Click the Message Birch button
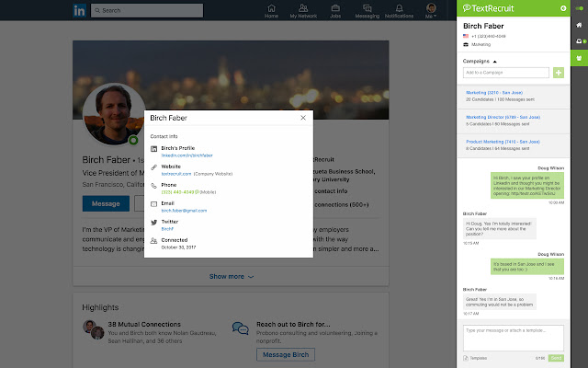 click(286, 354)
